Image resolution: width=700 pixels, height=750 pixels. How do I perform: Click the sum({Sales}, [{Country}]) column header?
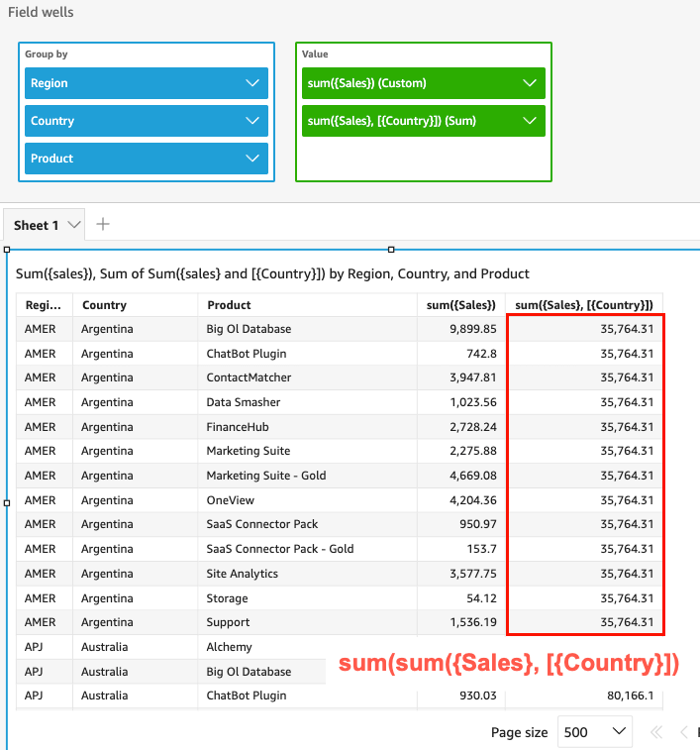[x=583, y=305]
